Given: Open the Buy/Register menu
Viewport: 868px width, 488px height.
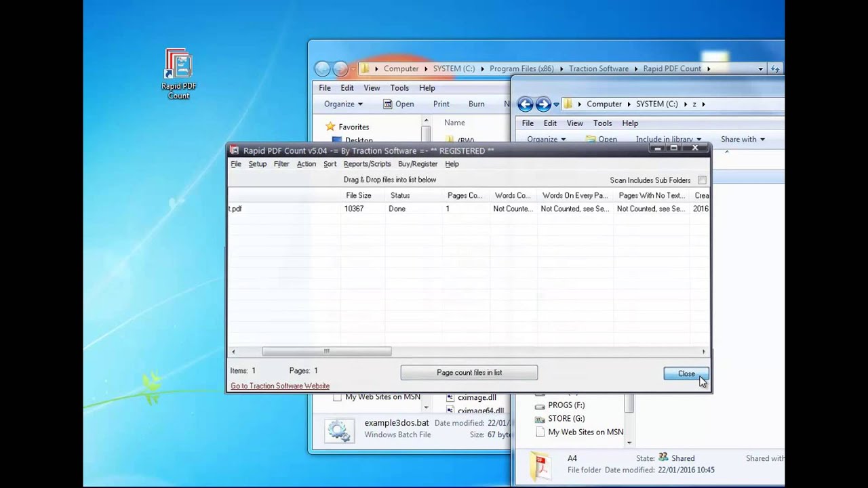Looking at the screenshot, I should pyautogui.click(x=418, y=164).
